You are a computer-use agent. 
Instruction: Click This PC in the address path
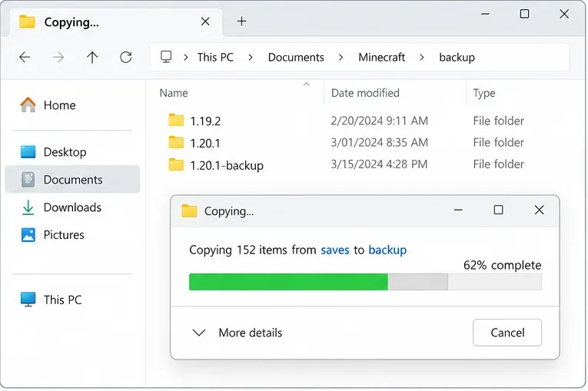pyautogui.click(x=215, y=58)
